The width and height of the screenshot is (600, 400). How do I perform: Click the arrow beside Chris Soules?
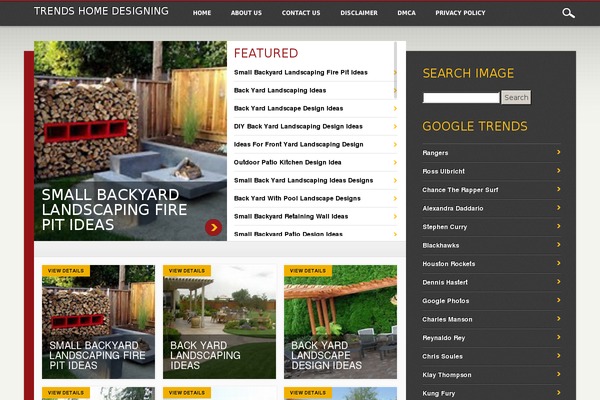[559, 356]
